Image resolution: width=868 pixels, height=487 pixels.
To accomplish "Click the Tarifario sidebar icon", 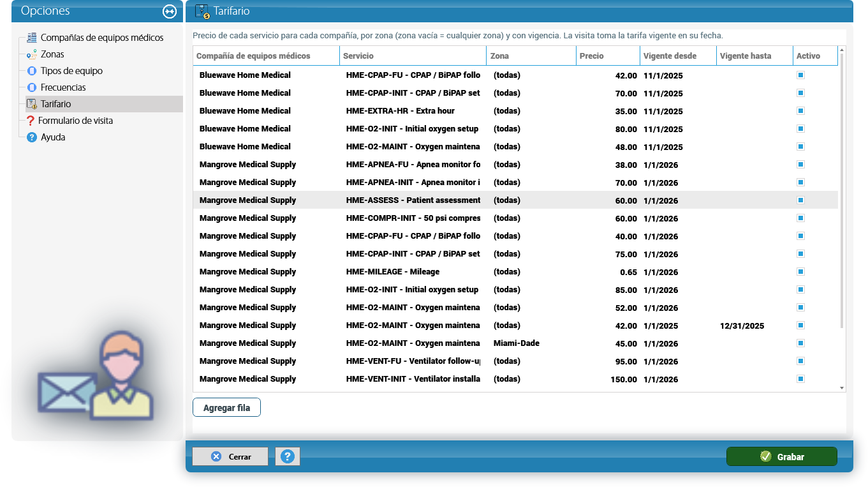I will (32, 104).
